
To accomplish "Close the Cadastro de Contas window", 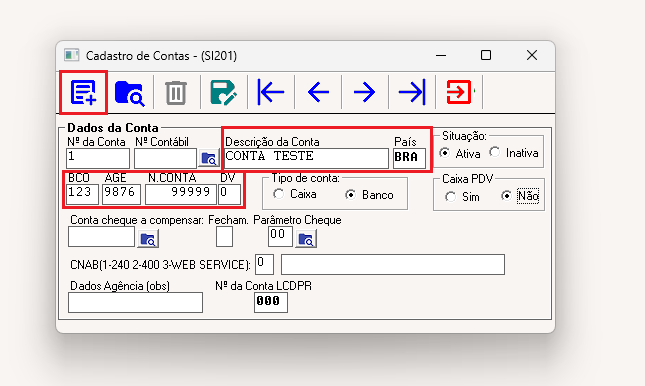I will [532, 55].
